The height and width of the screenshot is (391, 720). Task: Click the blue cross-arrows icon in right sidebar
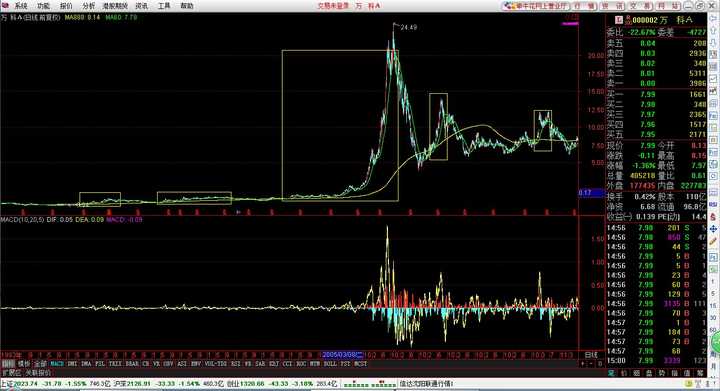pos(713,229)
